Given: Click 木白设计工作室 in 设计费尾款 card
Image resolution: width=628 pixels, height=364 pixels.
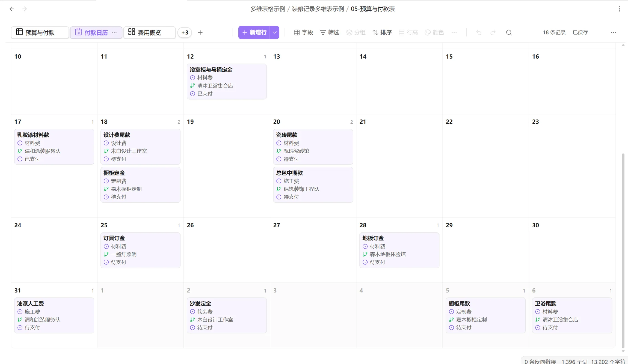Looking at the screenshot, I should point(129,151).
